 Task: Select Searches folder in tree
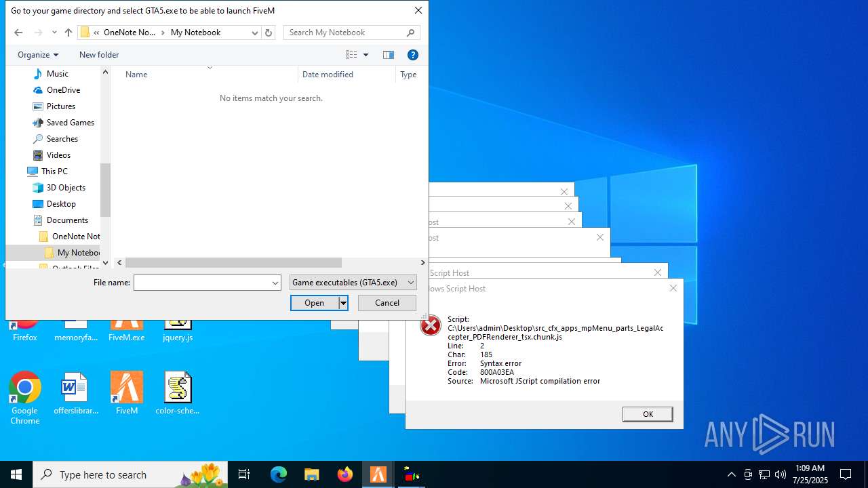[62, 139]
